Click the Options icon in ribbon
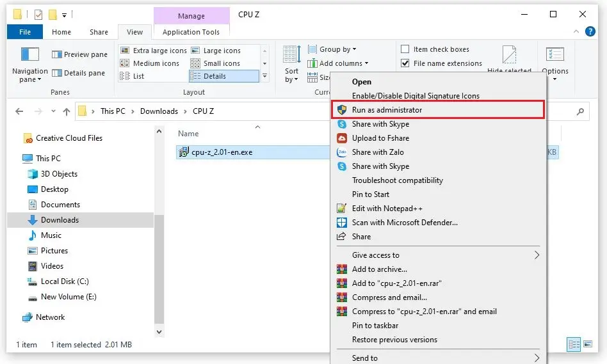 coord(554,56)
